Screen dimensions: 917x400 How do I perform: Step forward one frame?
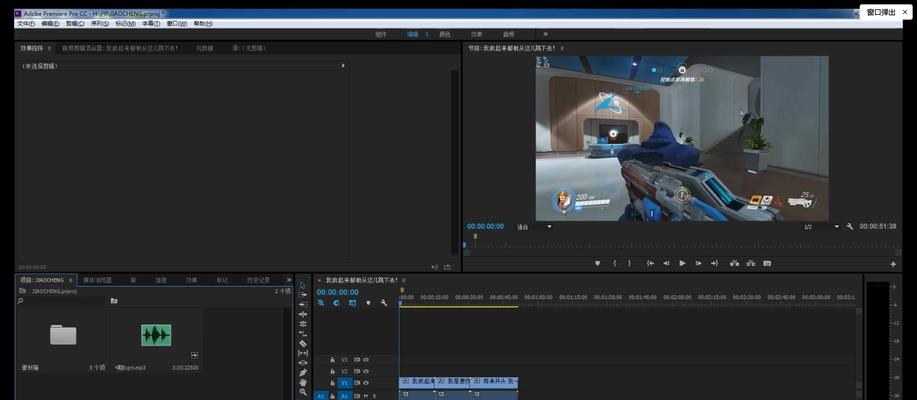(698, 263)
